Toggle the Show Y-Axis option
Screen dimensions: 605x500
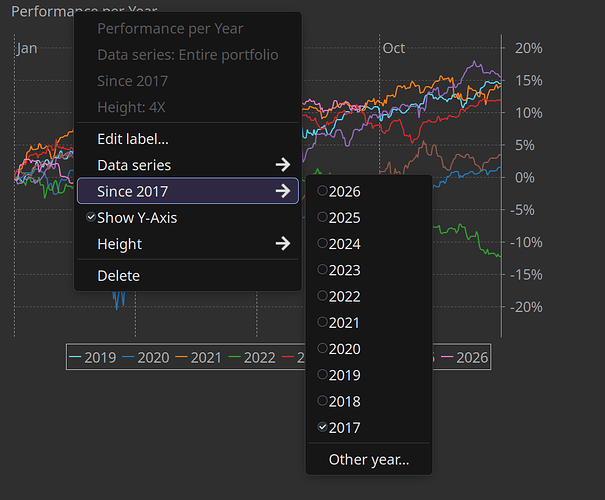[x=188, y=218]
